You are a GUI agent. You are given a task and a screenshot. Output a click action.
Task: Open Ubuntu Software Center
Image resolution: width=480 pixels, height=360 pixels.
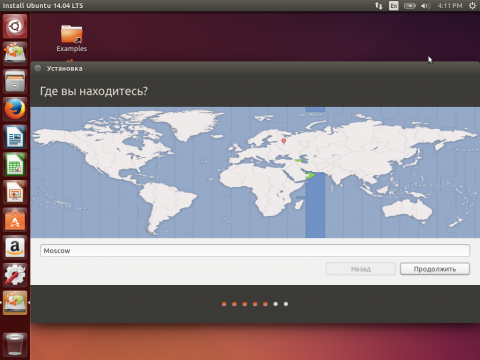tap(15, 220)
